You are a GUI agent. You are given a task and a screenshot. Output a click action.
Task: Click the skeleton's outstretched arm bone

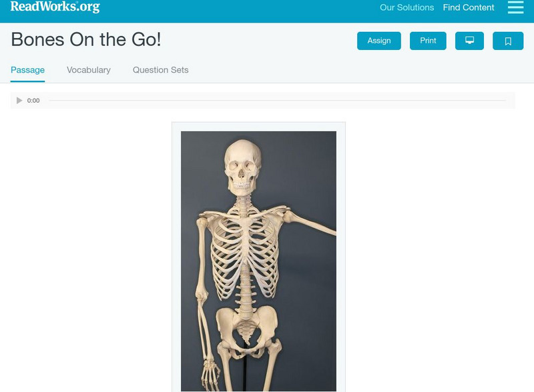310,223
